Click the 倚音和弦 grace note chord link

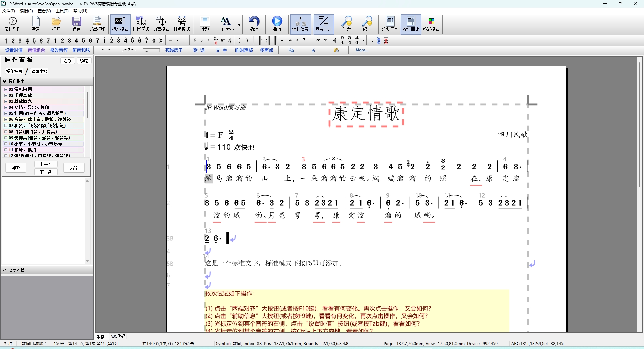[x=81, y=50]
